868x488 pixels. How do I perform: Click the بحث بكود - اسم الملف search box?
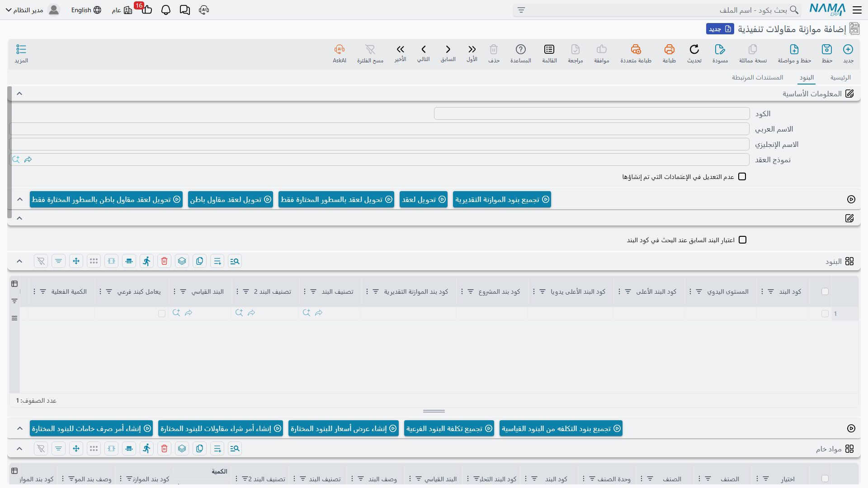(x=657, y=10)
